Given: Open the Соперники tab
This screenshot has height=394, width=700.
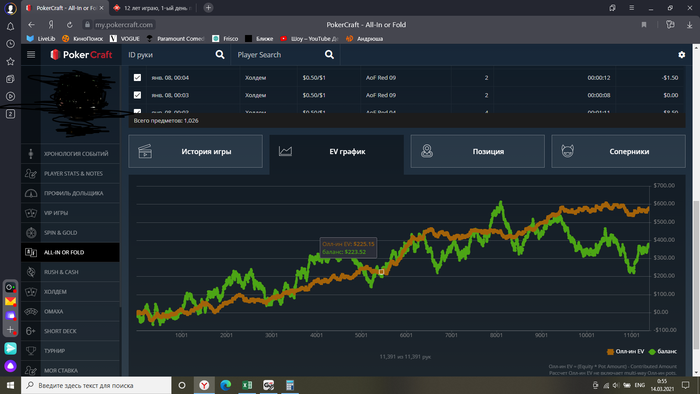Looking at the screenshot, I should 618,152.
